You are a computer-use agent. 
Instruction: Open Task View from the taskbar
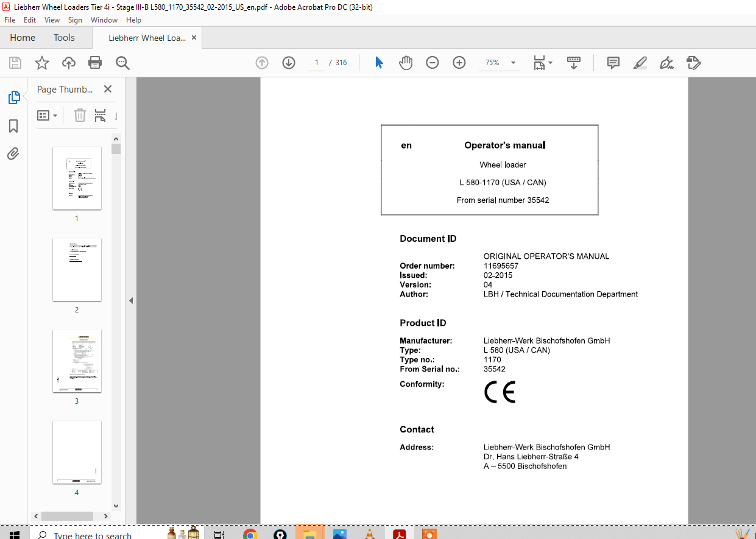220,534
